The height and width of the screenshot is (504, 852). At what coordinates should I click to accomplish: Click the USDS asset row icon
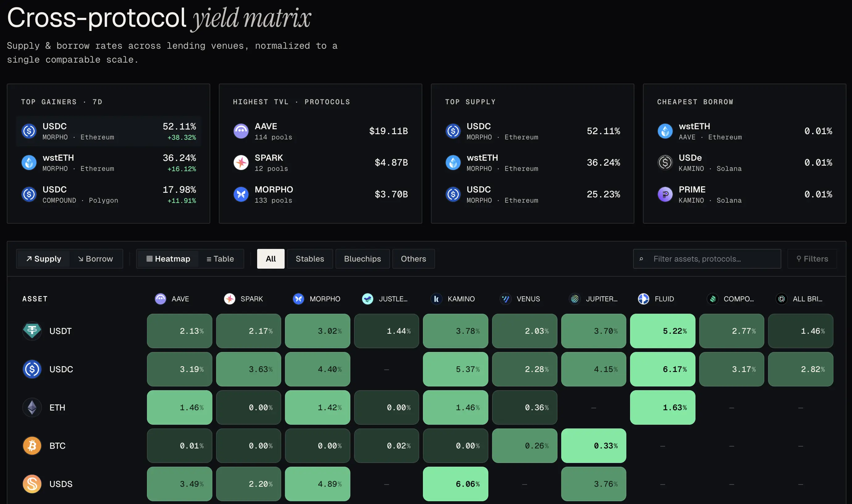(x=32, y=484)
